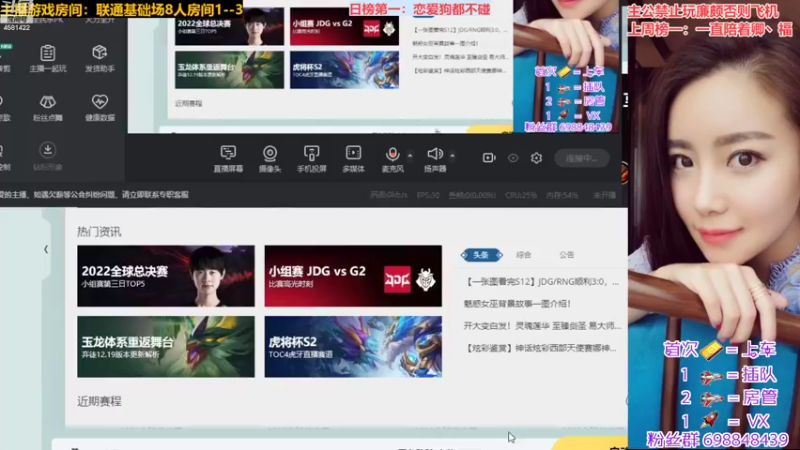Open the large 虎将杯S2 banner
800x450 pixels.
[353, 347]
